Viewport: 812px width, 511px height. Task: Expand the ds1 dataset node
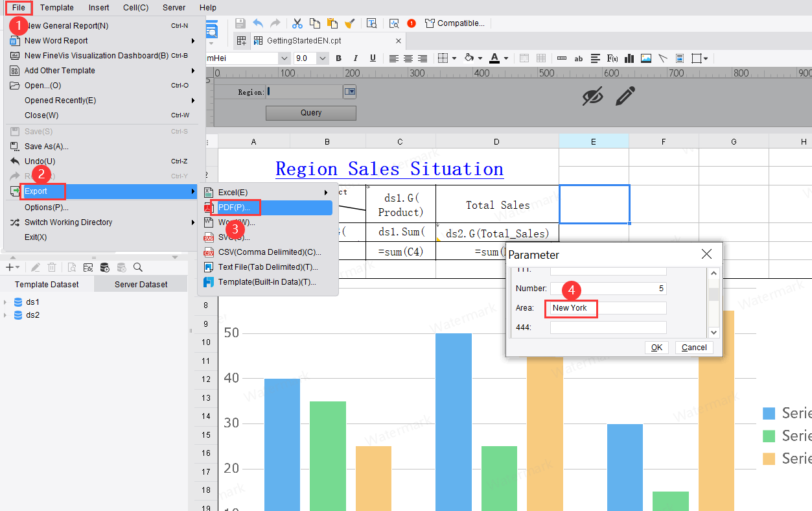tap(6, 302)
